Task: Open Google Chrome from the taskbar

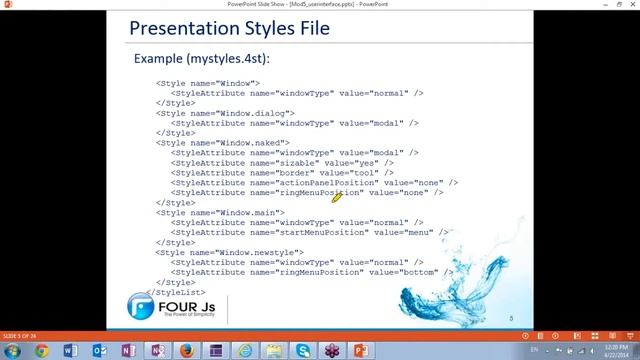Action: pos(42,351)
